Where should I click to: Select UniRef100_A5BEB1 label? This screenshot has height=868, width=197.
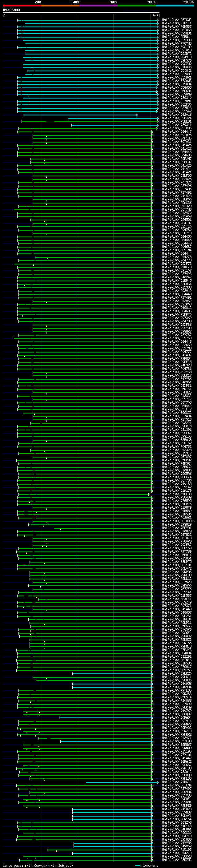pyautogui.click(x=177, y=121)
